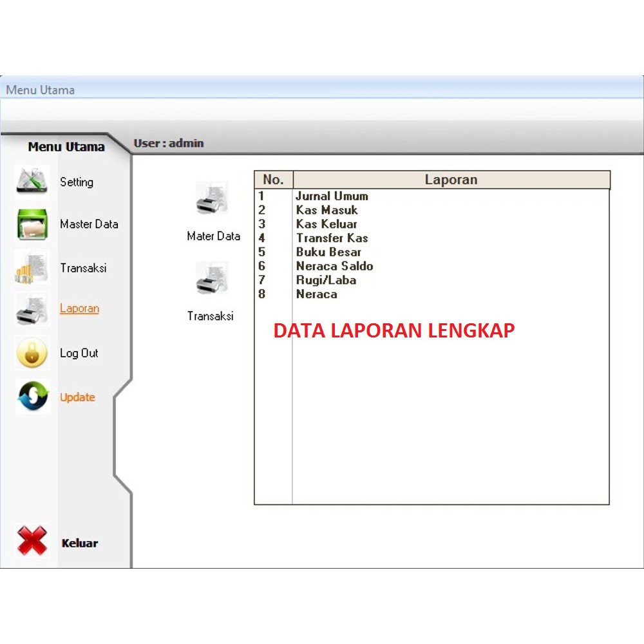Screen dimensions: 644x644
Task: Open the Transaksi report printer icon
Action: point(212,279)
